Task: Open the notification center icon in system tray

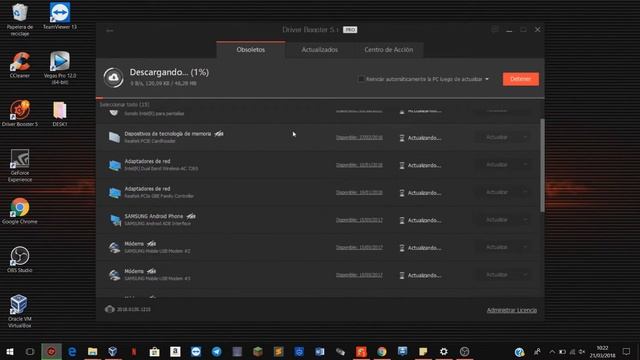Action: [626, 351]
